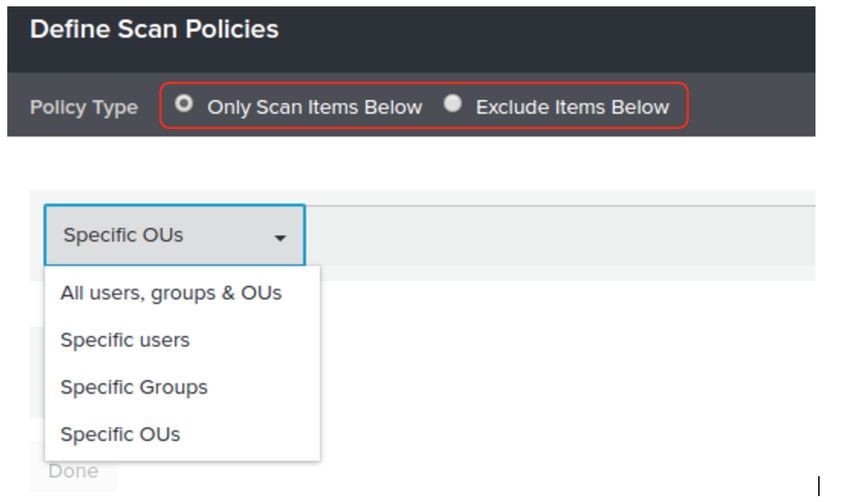Click the greyed-out Done button
The image size is (850, 502).
tap(74, 471)
